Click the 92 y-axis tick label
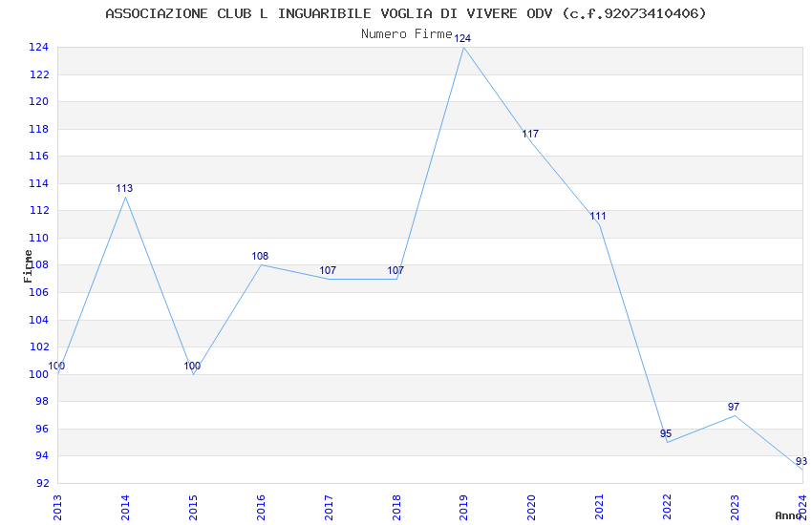812x525 pixels. (x=42, y=483)
